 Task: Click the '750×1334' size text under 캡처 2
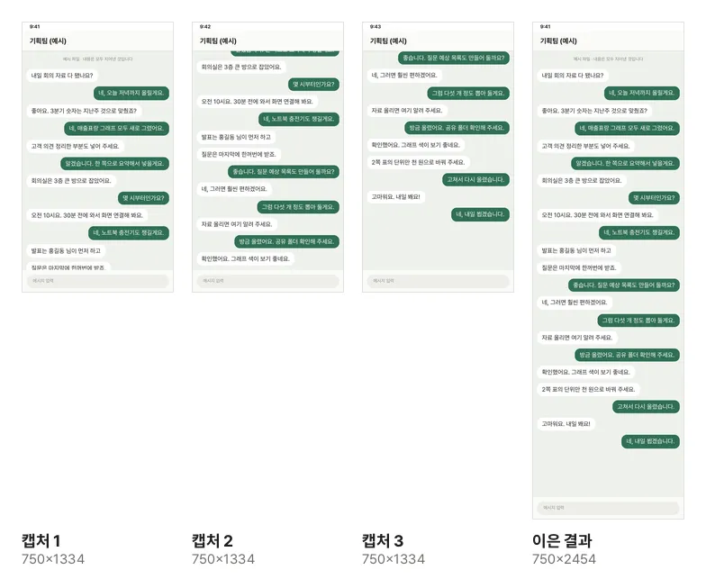tap(223, 559)
